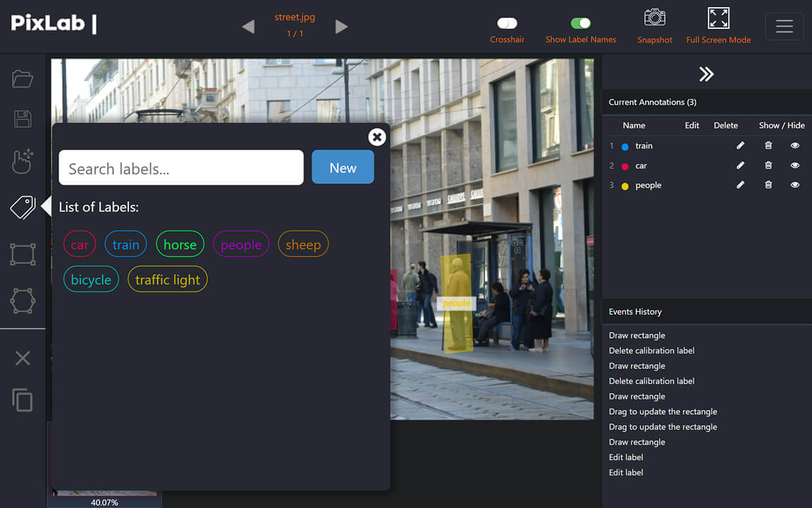Enter Full Screen Mode
Image resolution: width=812 pixels, height=508 pixels.
(x=718, y=19)
